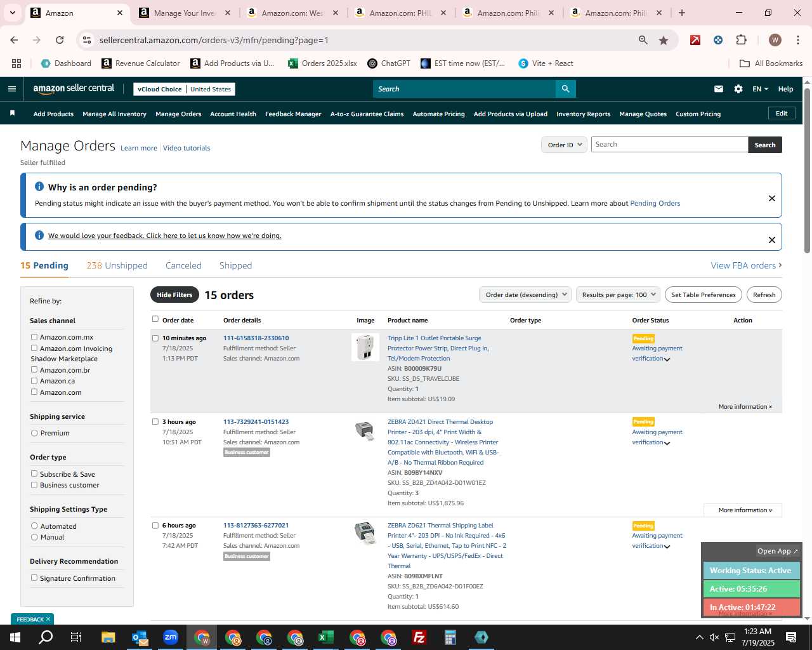Select the Automated shipping settings radio

tap(34, 526)
